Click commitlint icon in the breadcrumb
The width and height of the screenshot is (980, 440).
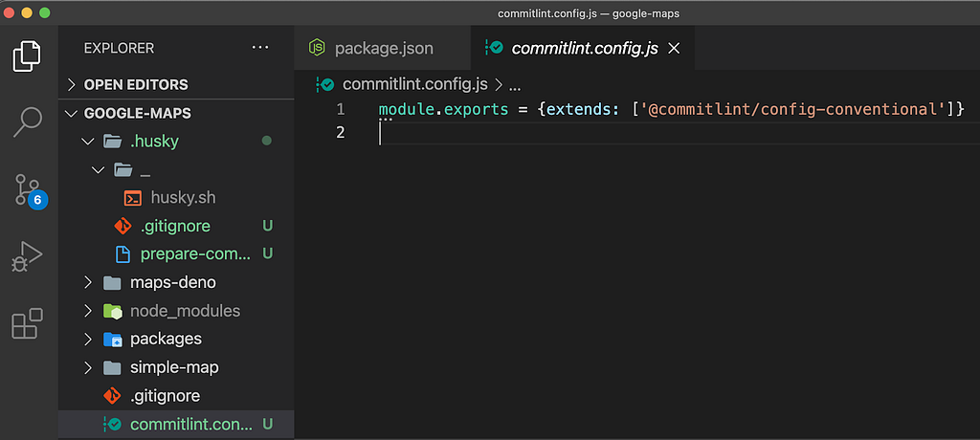point(326,84)
